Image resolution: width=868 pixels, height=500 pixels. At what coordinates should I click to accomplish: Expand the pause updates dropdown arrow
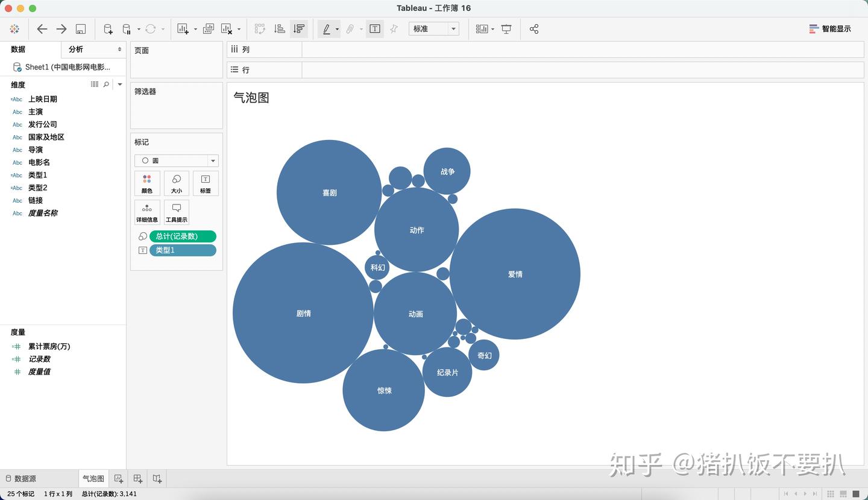(x=139, y=29)
